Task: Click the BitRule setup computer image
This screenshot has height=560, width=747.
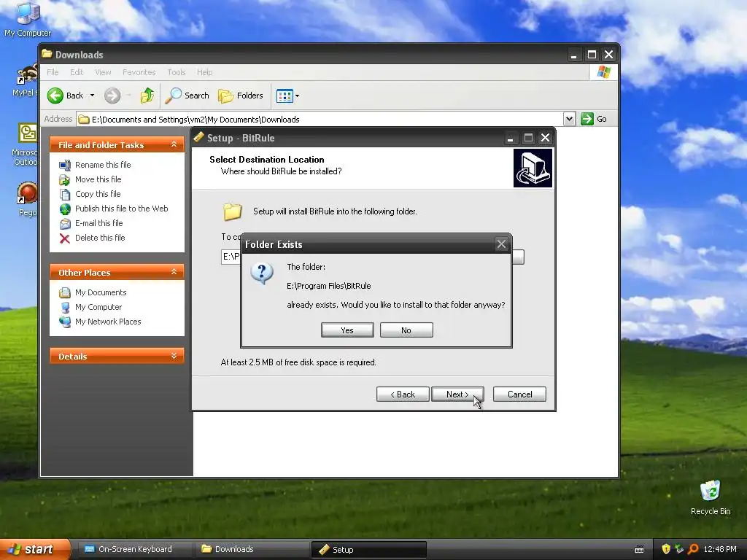Action: (533, 168)
